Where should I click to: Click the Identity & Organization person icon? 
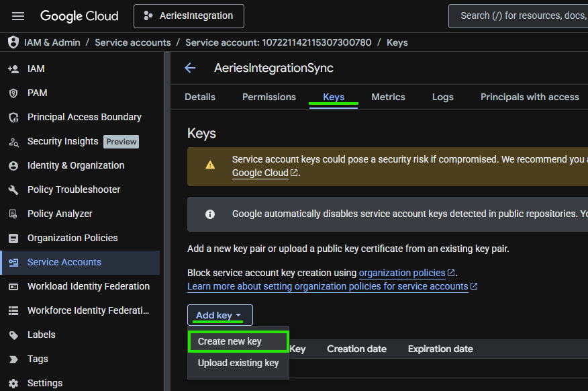click(13, 166)
